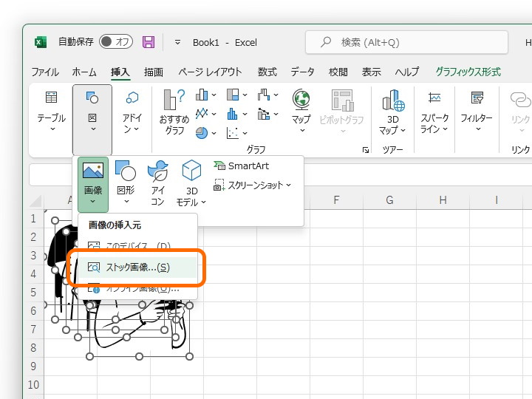The width and height of the screenshot is (532, 399).
Task: Click the Select All corner triangle
Action: [35, 201]
